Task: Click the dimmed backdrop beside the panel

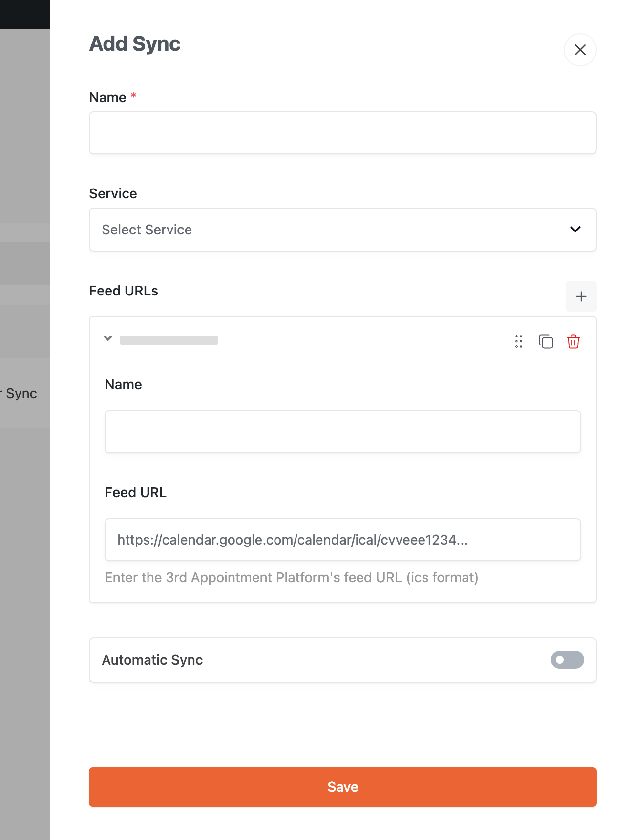Action: click(x=24, y=586)
